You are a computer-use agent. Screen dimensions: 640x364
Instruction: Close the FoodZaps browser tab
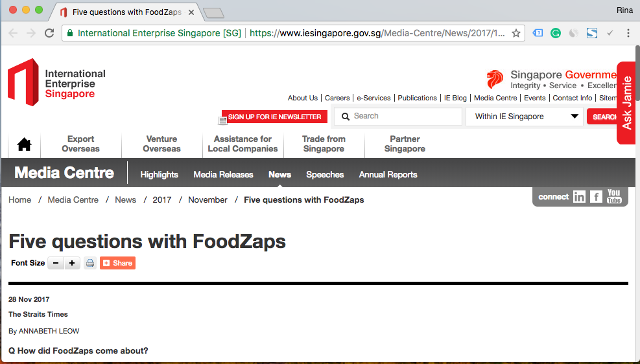pos(191,12)
